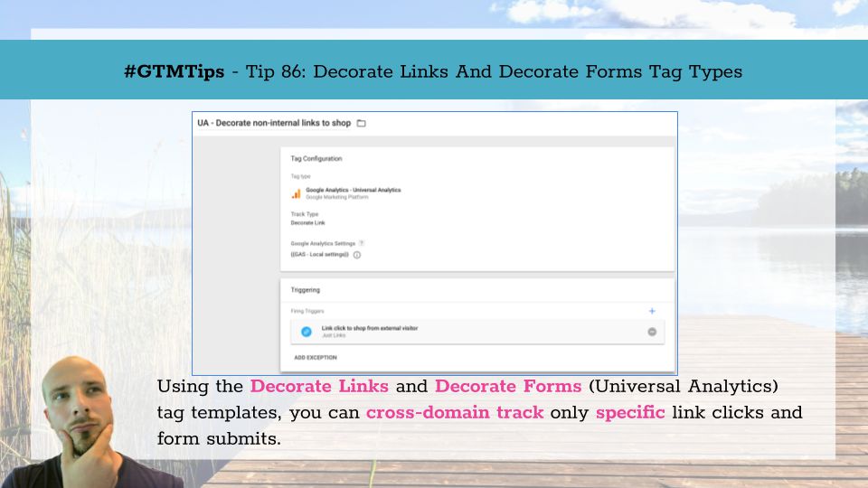Click the Google Analytics bar chart icon
Image resolution: width=868 pixels, height=488 pixels.
297,193
